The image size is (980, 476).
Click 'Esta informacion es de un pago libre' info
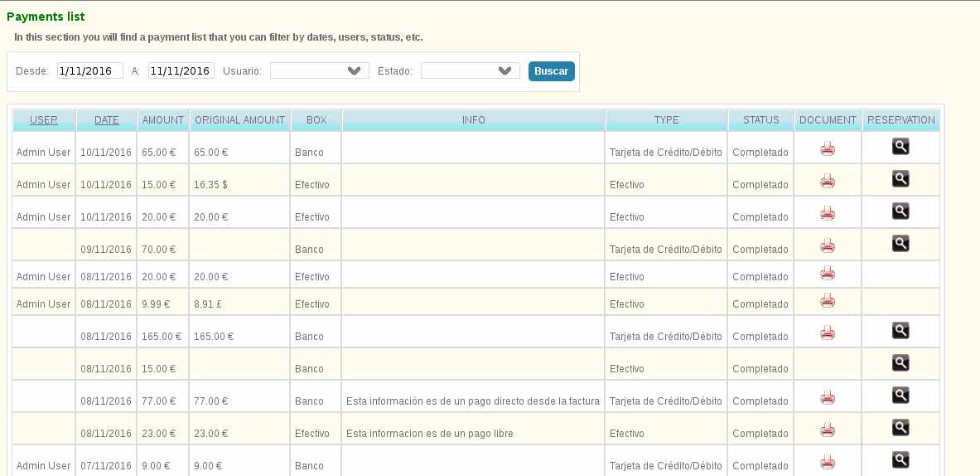point(430,434)
